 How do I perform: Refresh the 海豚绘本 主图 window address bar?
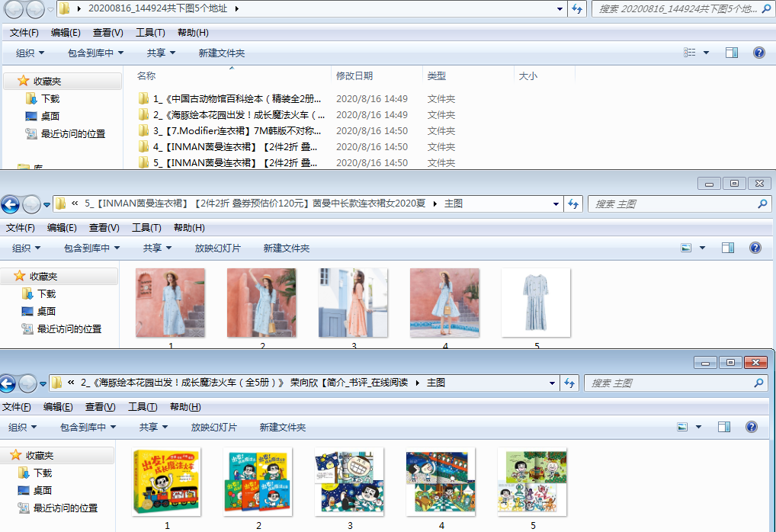[x=569, y=383]
